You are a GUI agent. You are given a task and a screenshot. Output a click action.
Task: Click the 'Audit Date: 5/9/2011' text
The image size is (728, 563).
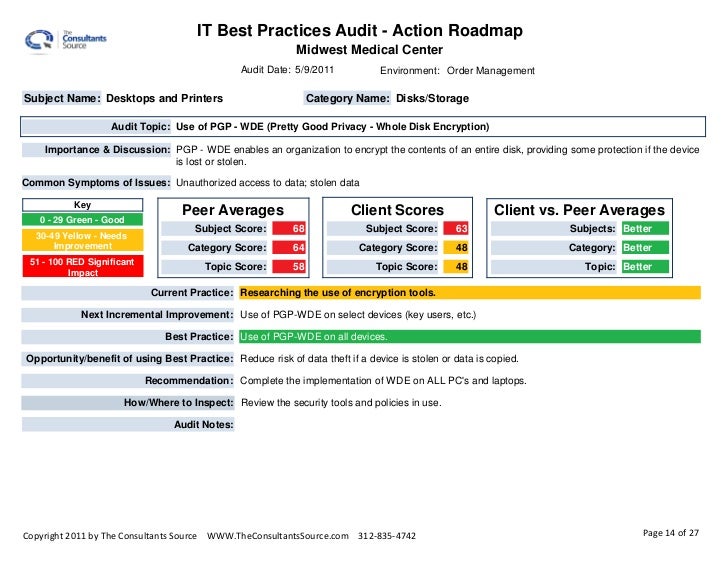coord(287,70)
